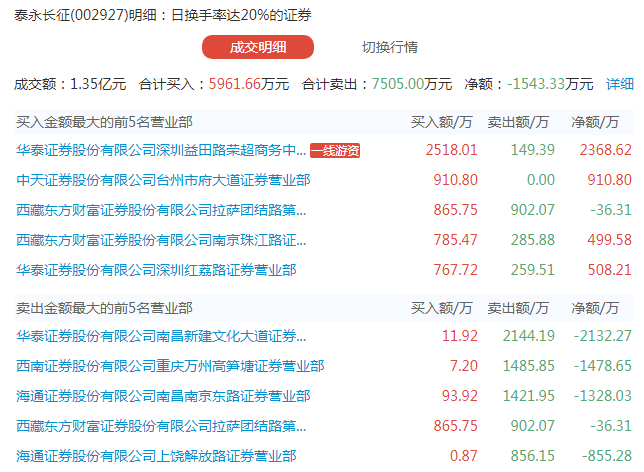Click net value -2132.27
The height and width of the screenshot is (472, 644).
(x=603, y=336)
